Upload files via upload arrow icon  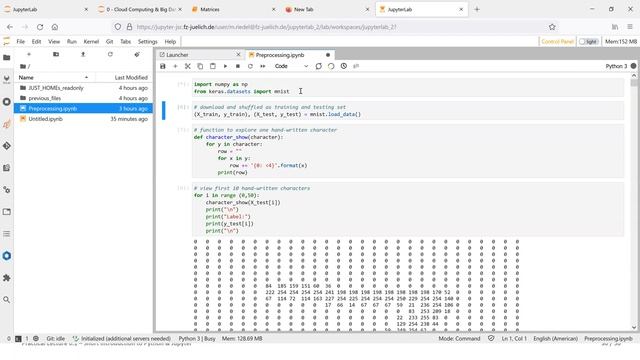click(x=83, y=54)
